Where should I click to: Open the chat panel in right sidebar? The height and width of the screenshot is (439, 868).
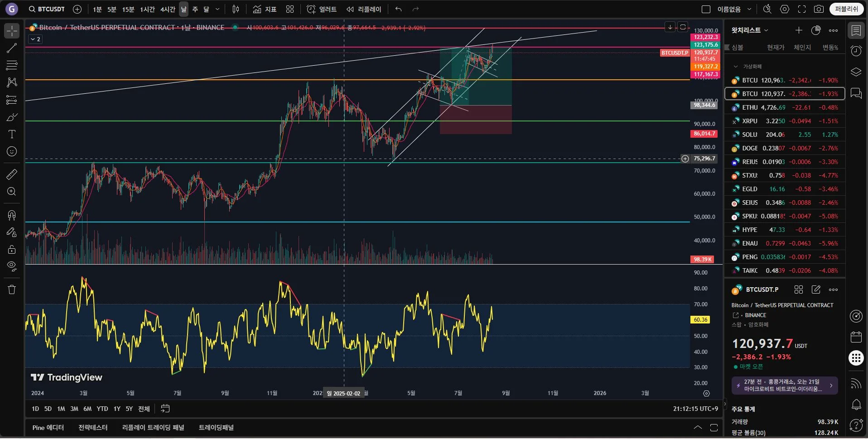coord(856,93)
